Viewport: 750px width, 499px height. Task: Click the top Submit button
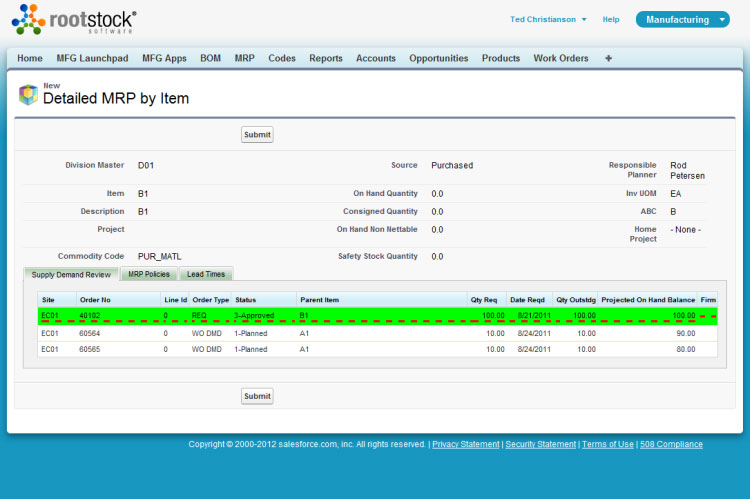257,134
